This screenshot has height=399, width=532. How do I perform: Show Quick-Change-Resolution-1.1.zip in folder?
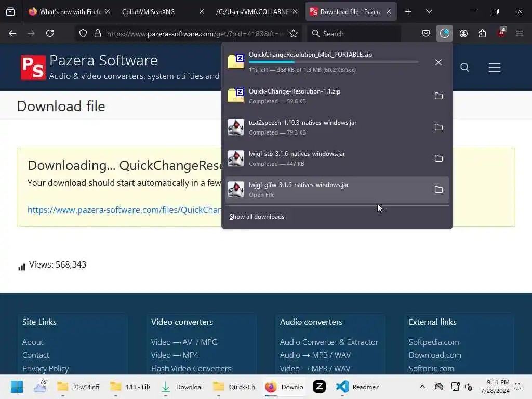tap(438, 96)
